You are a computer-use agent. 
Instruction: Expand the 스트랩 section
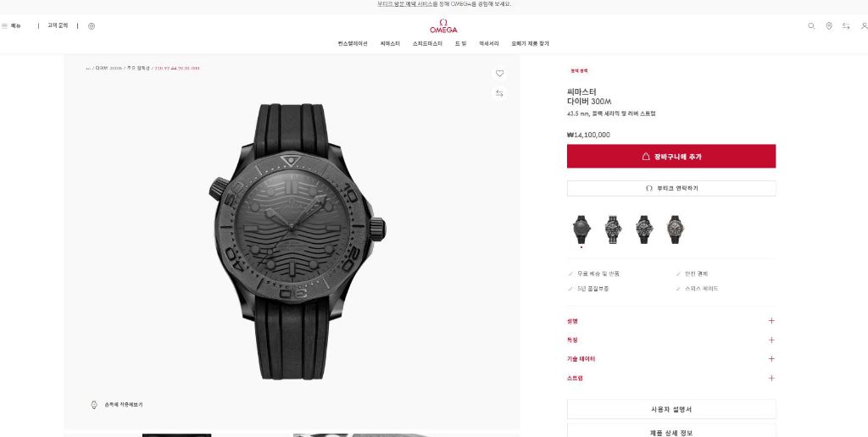tap(671, 379)
